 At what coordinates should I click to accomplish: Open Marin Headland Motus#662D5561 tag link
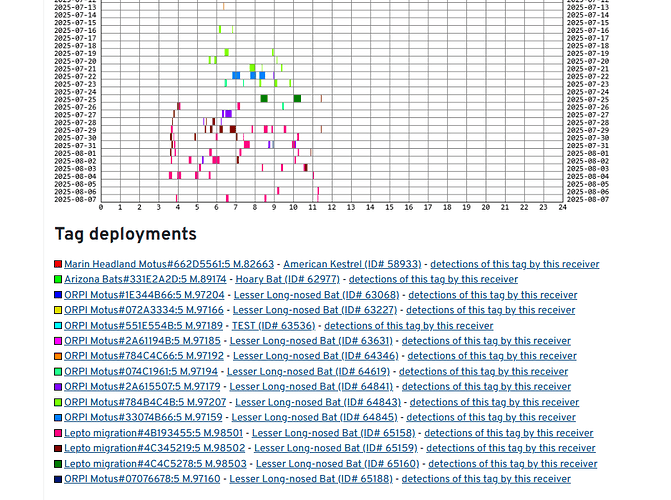tap(168, 264)
